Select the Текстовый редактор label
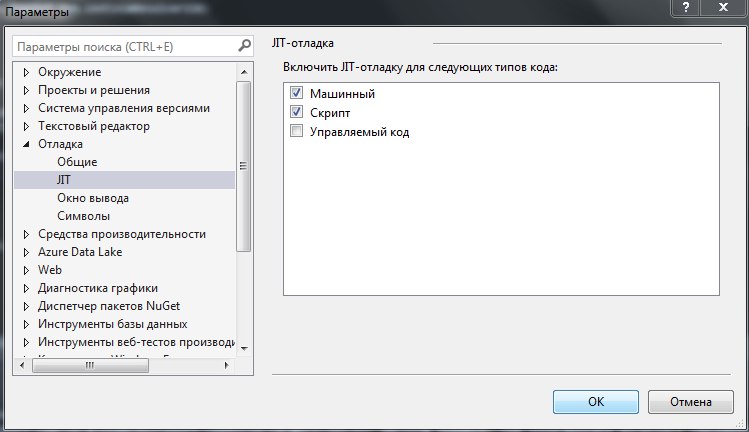The height and width of the screenshot is (432, 749). pyautogui.click(x=94, y=126)
